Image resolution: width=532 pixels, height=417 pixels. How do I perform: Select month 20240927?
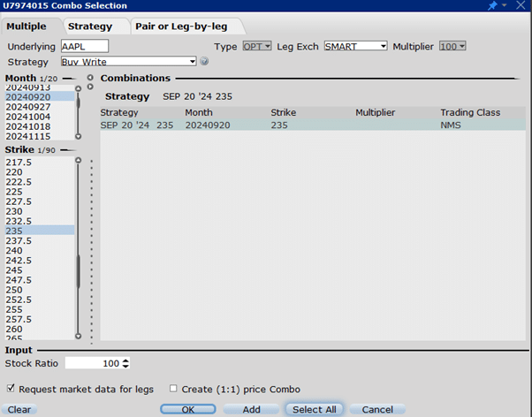coord(40,107)
